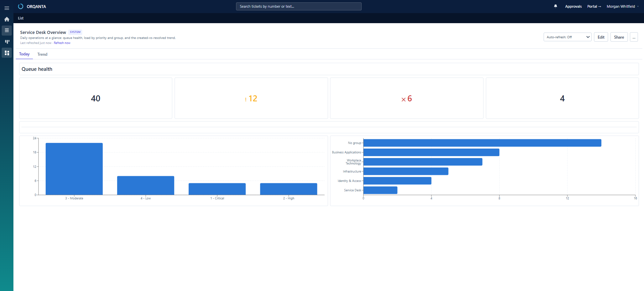Click the SYSTEM badge
The width and height of the screenshot is (644, 291).
(x=75, y=32)
